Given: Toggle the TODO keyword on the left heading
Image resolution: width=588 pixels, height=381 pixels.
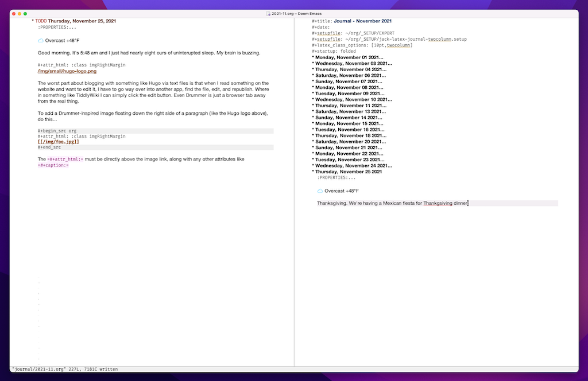Looking at the screenshot, I should pos(41,21).
